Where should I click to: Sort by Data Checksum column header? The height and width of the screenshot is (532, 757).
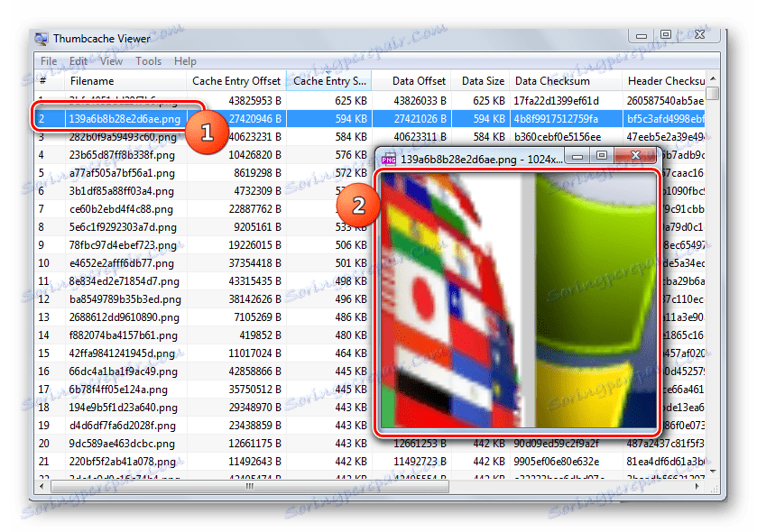pos(566,81)
